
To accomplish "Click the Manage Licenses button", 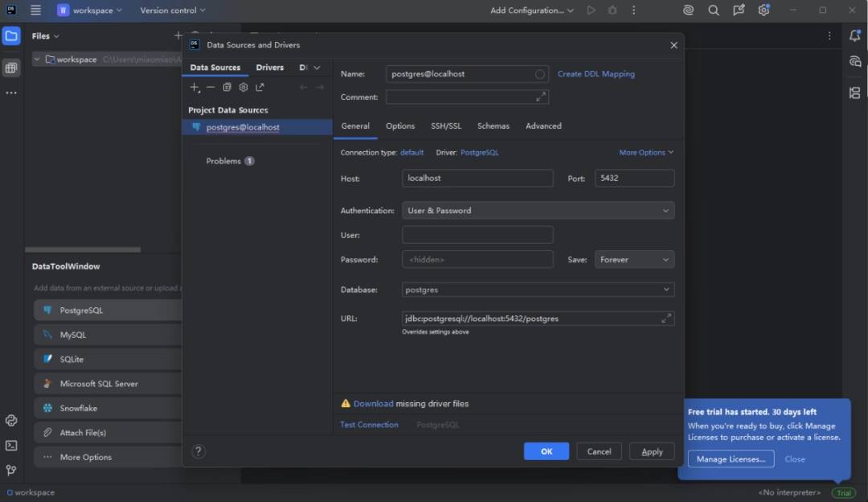I will 730,459.
